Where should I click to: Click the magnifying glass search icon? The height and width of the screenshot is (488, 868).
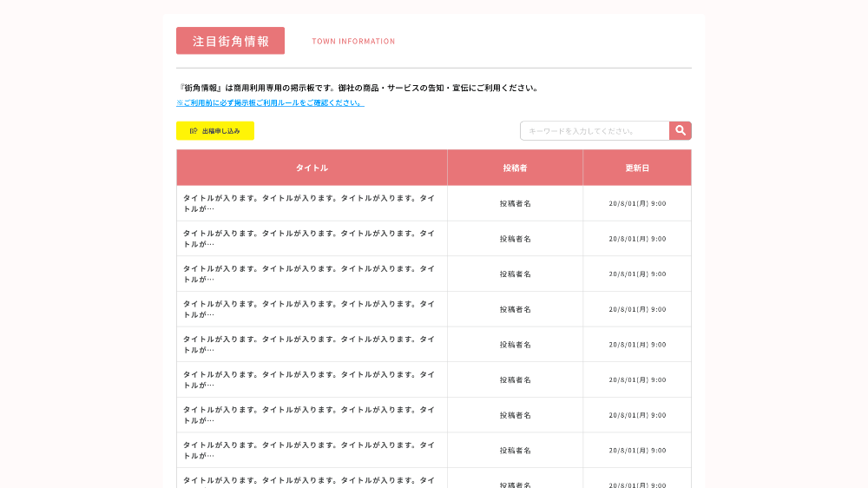[681, 131]
